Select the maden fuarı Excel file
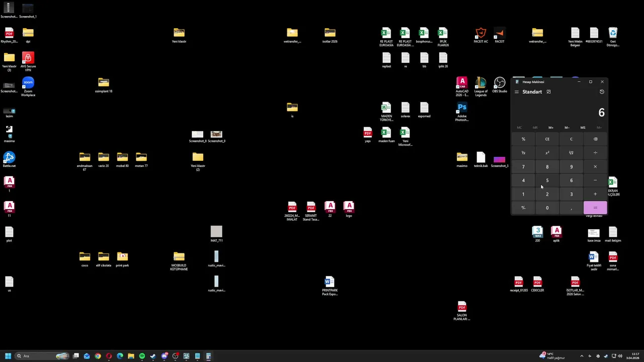644x362 pixels. coord(386,135)
